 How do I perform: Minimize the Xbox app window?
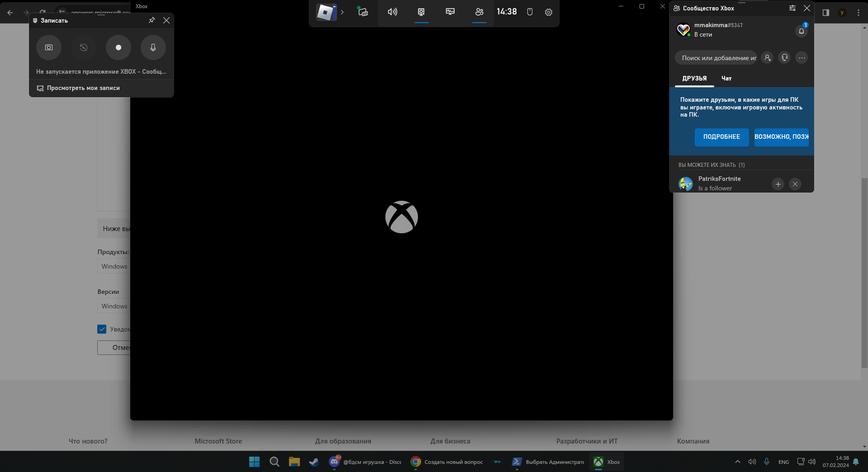[621, 6]
